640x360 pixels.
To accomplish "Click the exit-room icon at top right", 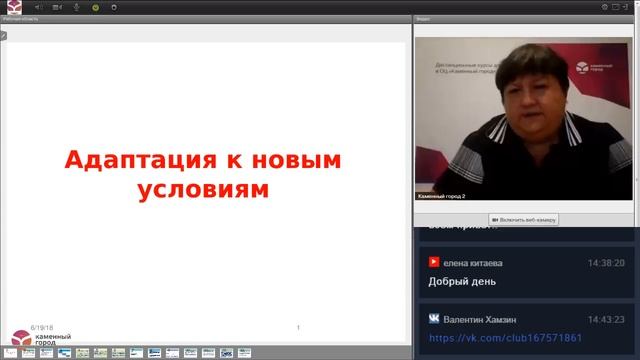I will (625, 7).
